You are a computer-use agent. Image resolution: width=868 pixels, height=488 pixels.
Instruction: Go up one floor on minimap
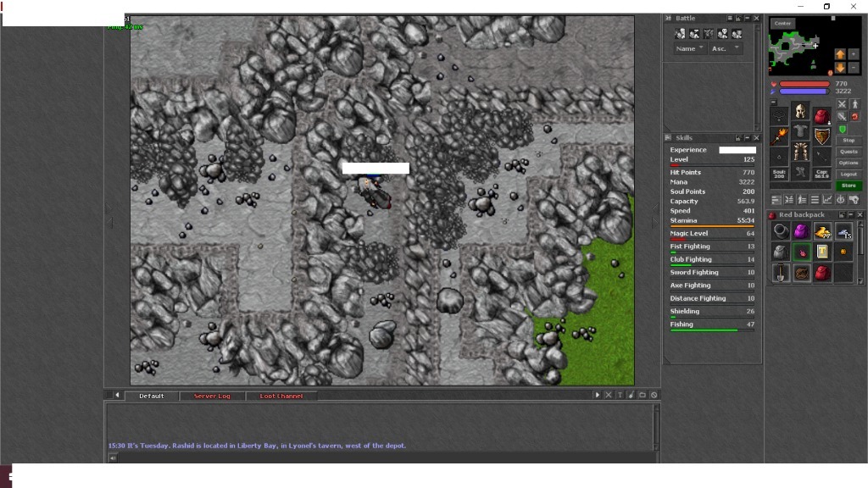[840, 54]
